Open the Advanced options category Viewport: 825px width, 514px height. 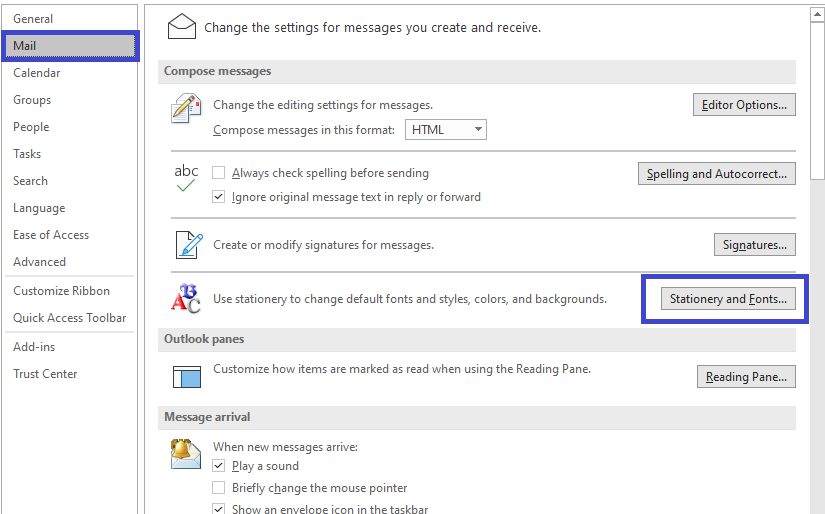tap(39, 261)
